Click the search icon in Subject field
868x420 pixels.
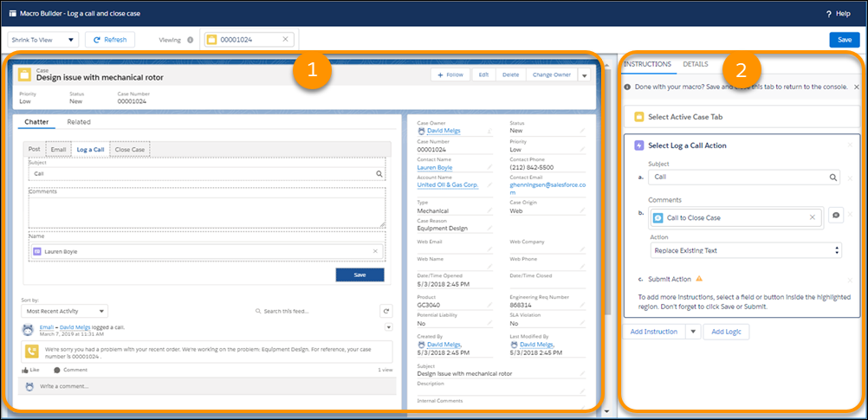(379, 174)
